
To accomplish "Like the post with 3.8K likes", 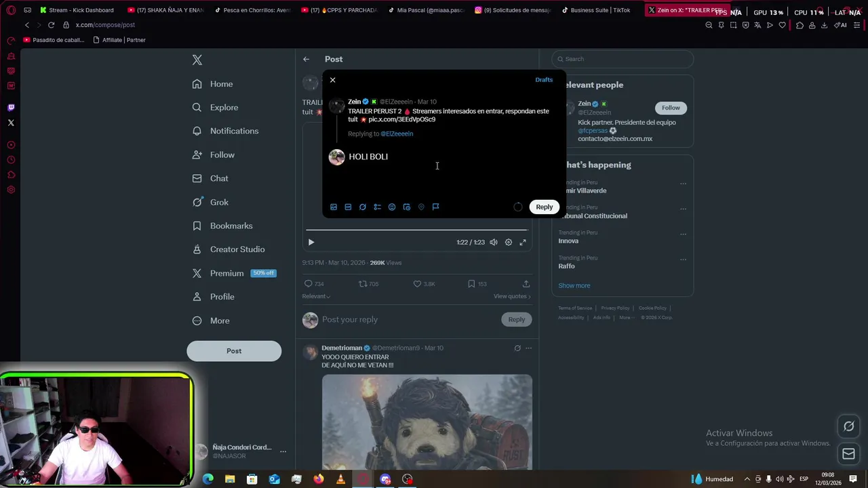I will tap(425, 284).
